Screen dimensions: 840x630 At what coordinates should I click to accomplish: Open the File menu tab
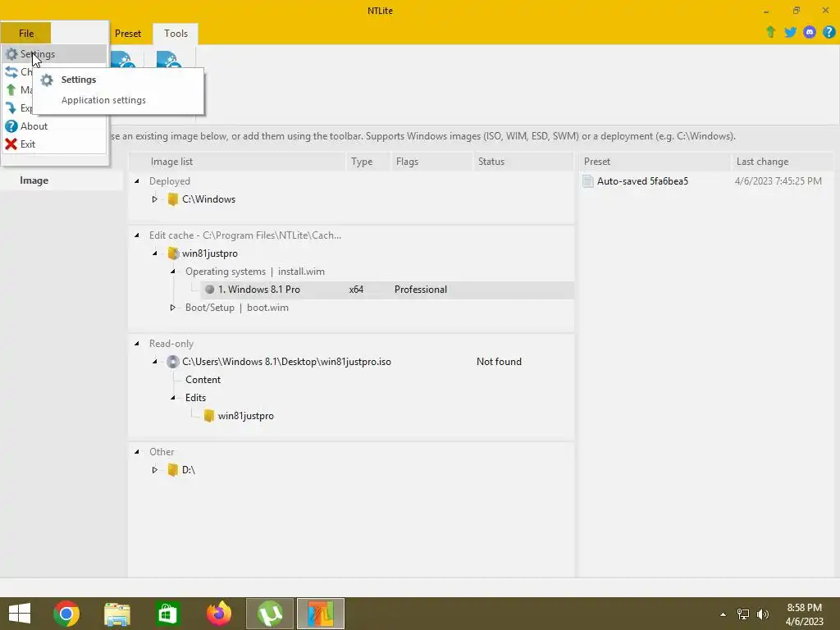(26, 33)
